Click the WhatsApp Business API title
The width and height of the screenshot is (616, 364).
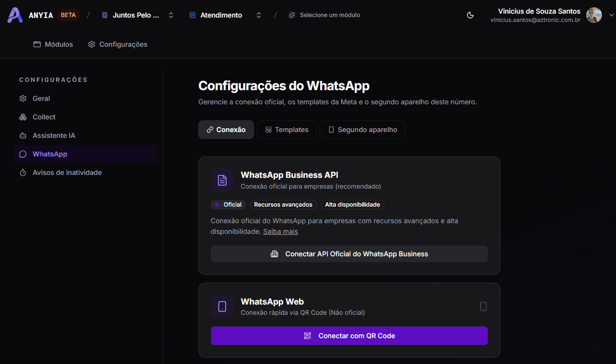coord(289,175)
